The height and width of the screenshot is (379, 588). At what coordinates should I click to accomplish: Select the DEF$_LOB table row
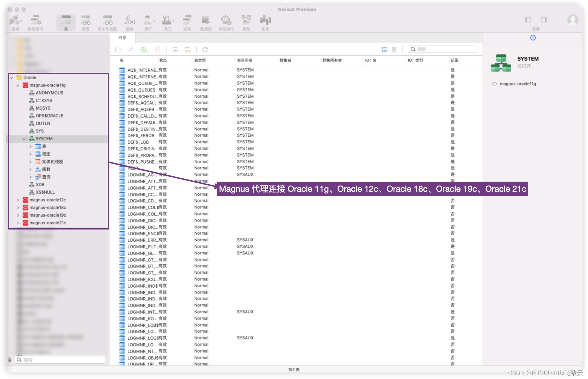pos(296,142)
